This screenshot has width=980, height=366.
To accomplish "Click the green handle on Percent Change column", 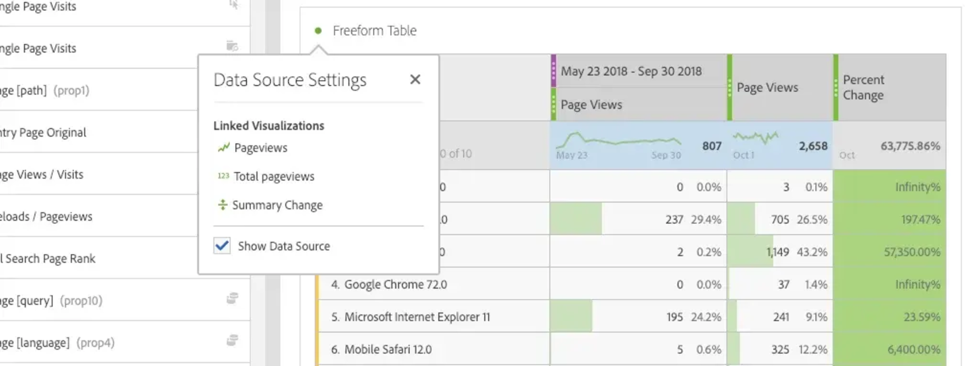I will click(x=836, y=88).
